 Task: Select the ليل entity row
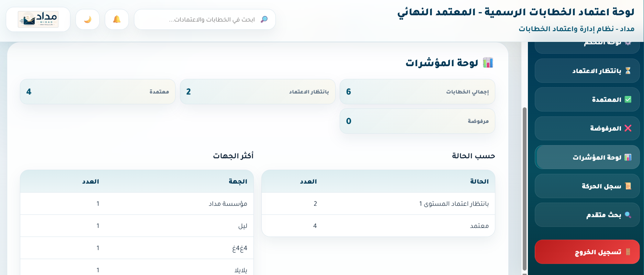[x=137, y=226]
